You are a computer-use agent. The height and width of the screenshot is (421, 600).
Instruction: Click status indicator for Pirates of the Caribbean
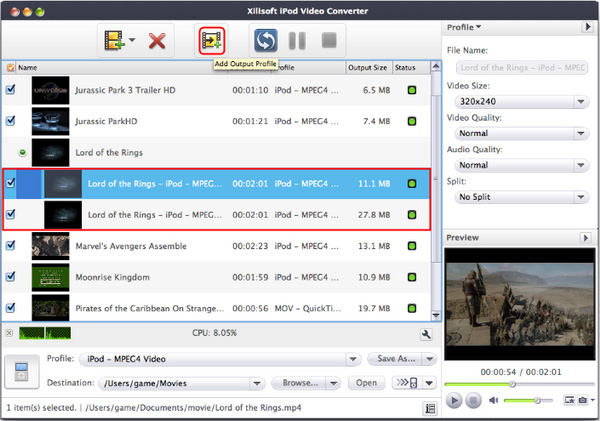(x=412, y=308)
